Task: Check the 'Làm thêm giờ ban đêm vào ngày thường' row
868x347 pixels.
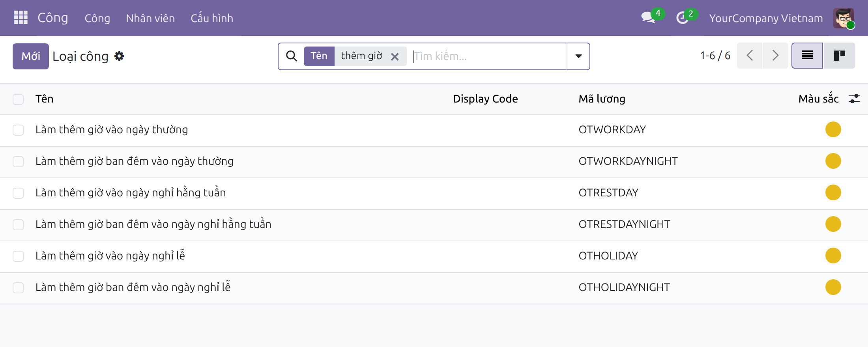Action: tap(18, 162)
